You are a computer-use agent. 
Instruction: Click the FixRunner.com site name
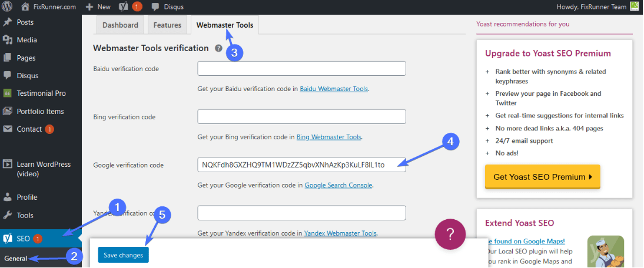point(55,6)
